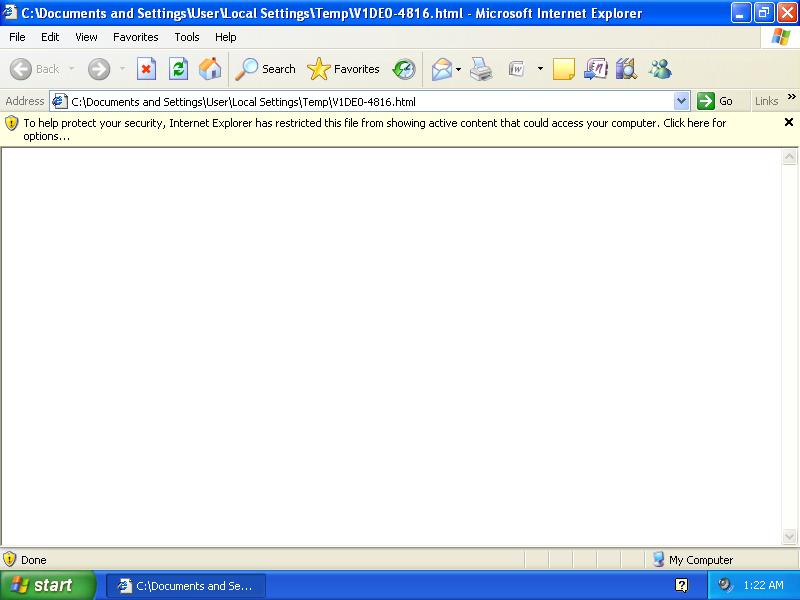This screenshot has width=800, height=600.
Task: Expand the Links toolbar chevron
Action: pyautogui.click(x=792, y=98)
